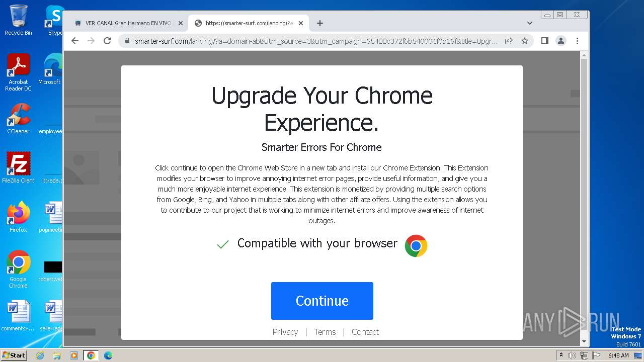The height and width of the screenshot is (362, 644).
Task: Click the padlock icon in the address bar
Action: 127,41
